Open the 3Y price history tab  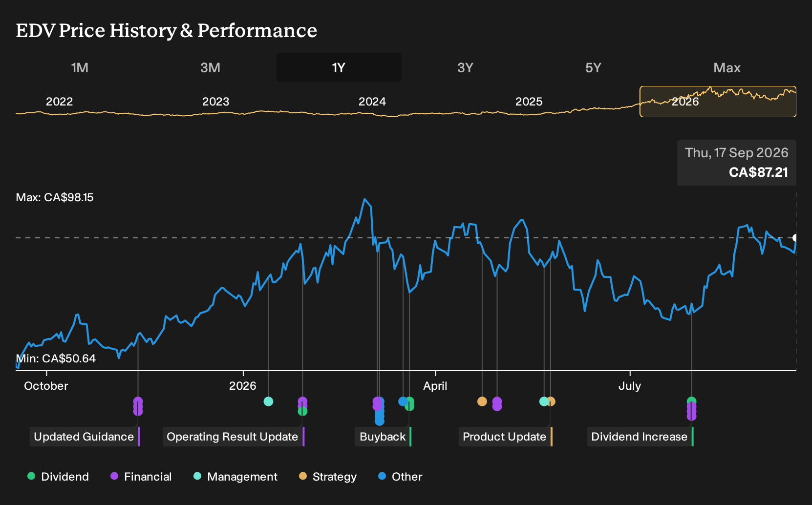pyautogui.click(x=465, y=67)
